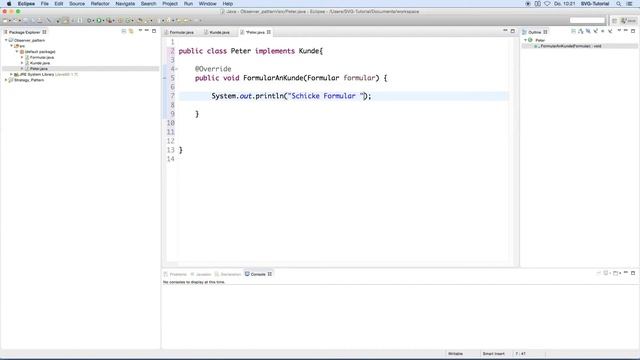
Task: Click the green Run button in the toolbar
Action: pos(99,20)
